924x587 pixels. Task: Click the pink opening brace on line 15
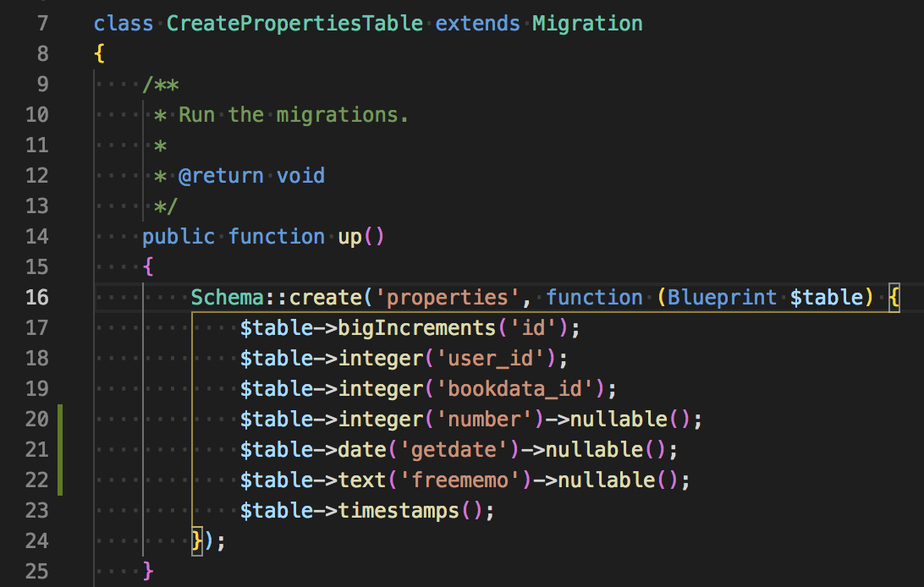point(148,267)
